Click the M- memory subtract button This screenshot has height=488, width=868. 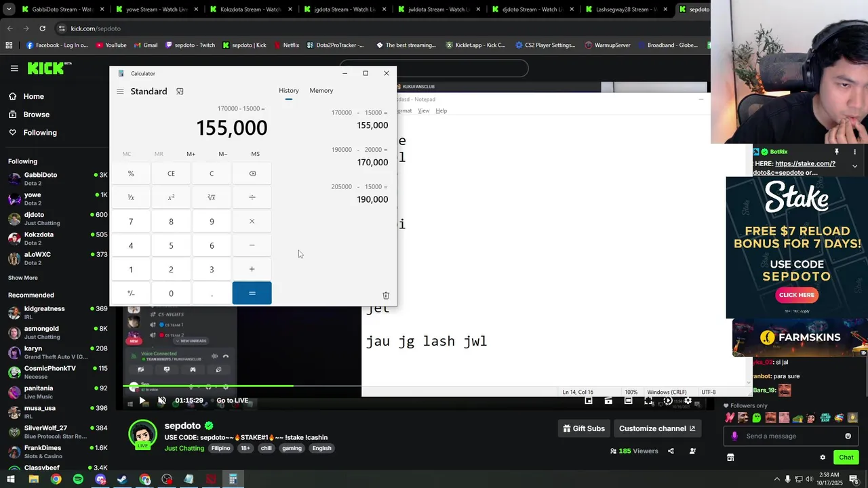click(223, 154)
